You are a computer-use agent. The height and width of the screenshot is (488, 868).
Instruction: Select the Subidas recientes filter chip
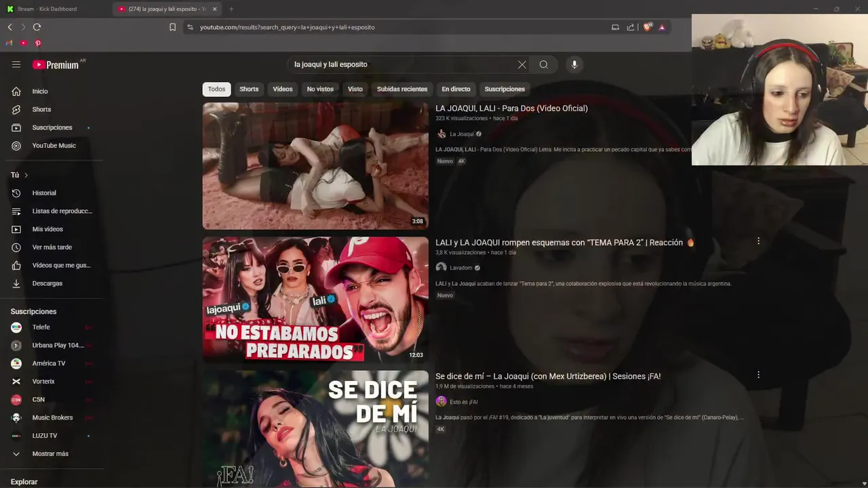tap(402, 89)
